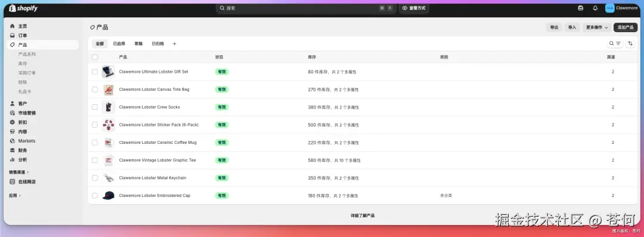Click the Clawemore account avatar
The image size is (644, 237).
(x=610, y=8)
